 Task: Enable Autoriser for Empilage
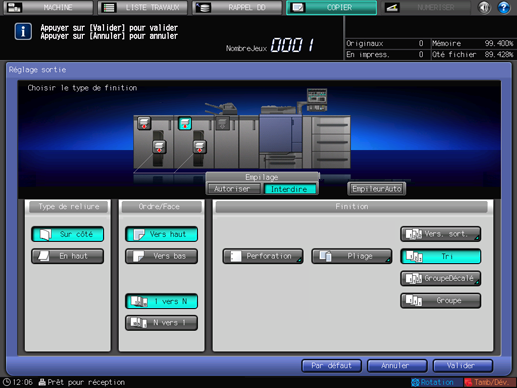click(x=233, y=189)
